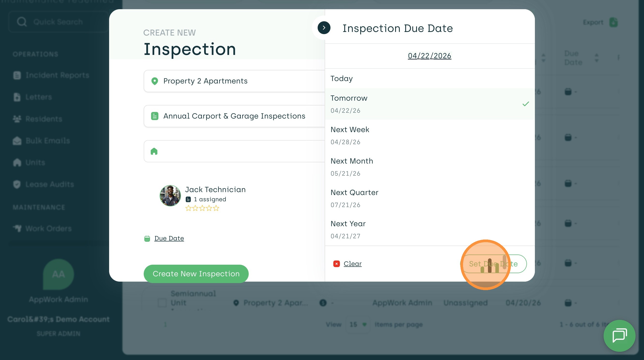Image resolution: width=644 pixels, height=360 pixels.
Task: Click the red Clear icon
Action: [x=336, y=263]
